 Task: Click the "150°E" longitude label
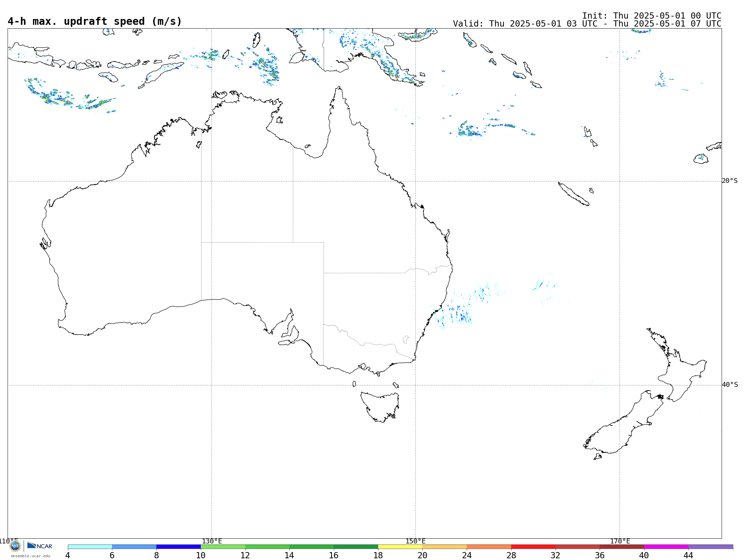[x=415, y=541]
